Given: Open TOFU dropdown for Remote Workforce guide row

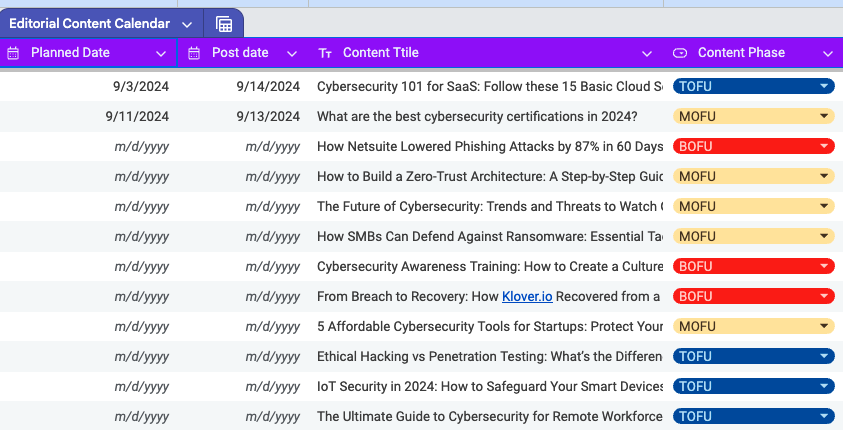Looking at the screenshot, I should click(x=824, y=417).
